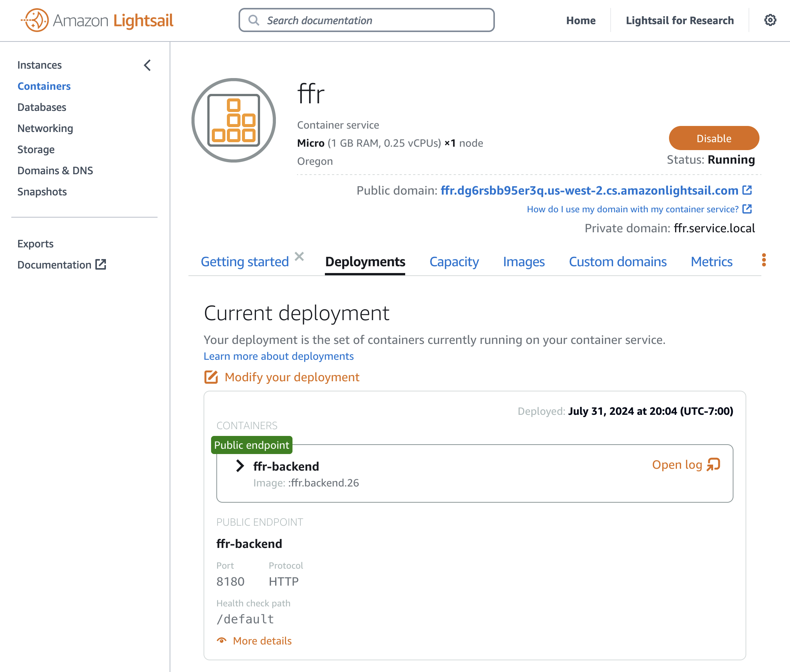Click the ffr container service icon
The image size is (790, 672).
point(233,120)
